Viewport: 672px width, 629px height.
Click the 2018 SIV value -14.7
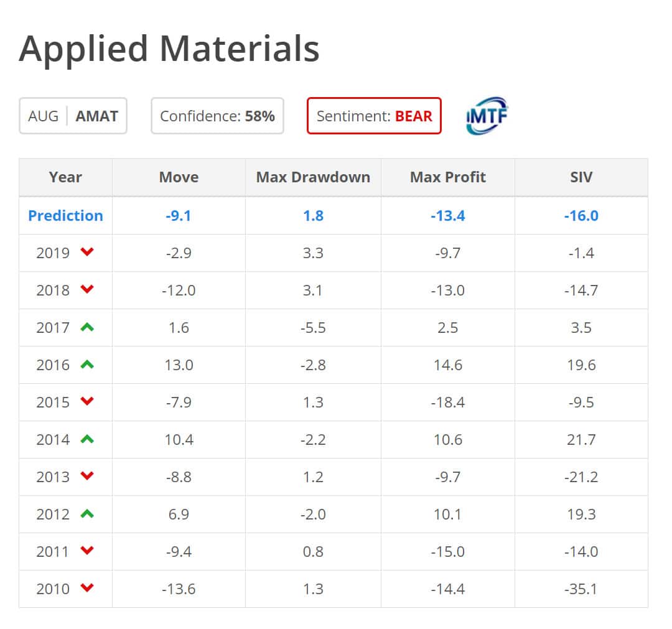[x=581, y=291]
